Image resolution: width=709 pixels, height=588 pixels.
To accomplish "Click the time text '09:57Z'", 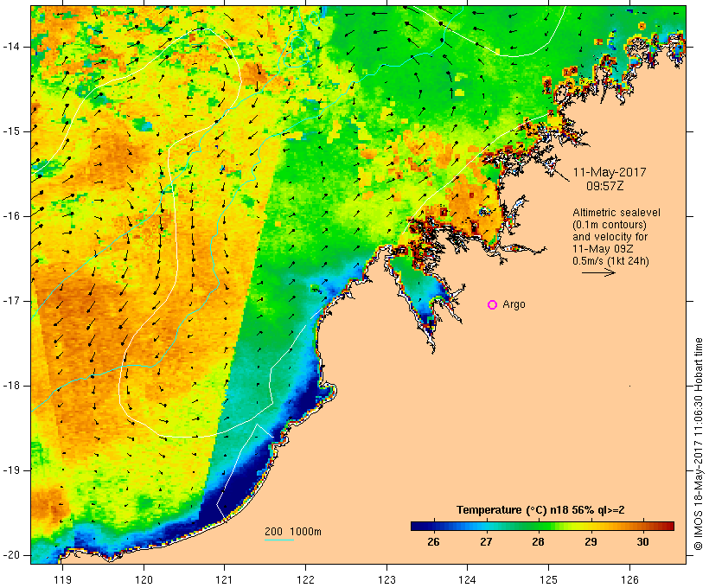I will [x=605, y=186].
